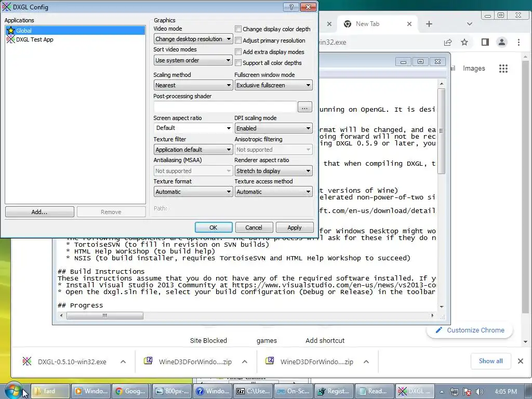
Task: Click Notepad horizontal scrollbar thumb
Action: [105, 315]
